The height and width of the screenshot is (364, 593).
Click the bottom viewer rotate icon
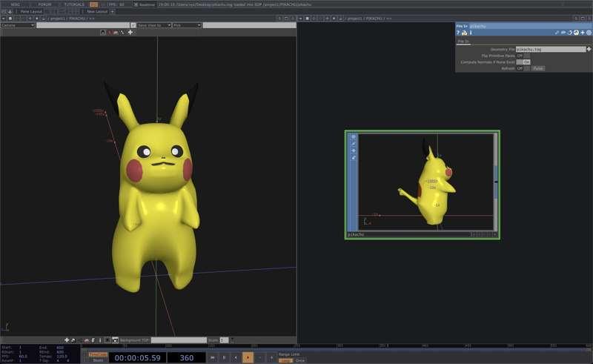(x=73, y=340)
